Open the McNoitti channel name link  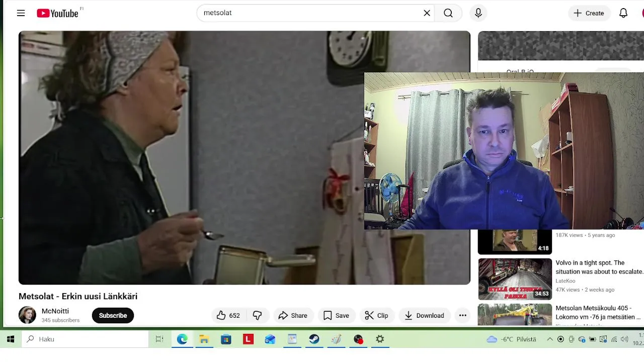pyautogui.click(x=55, y=311)
